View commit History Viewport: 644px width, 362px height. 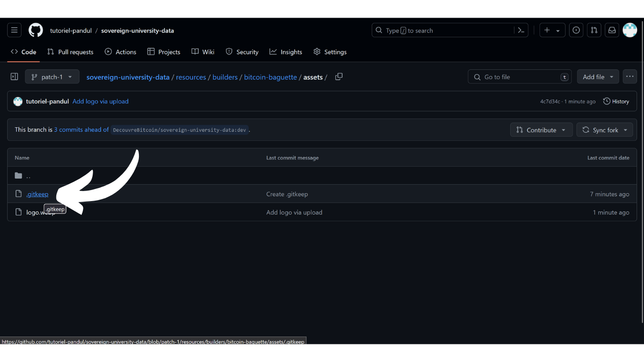pos(616,101)
